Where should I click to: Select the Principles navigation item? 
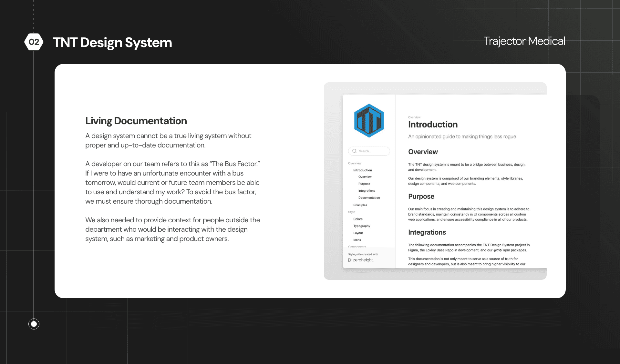click(360, 205)
